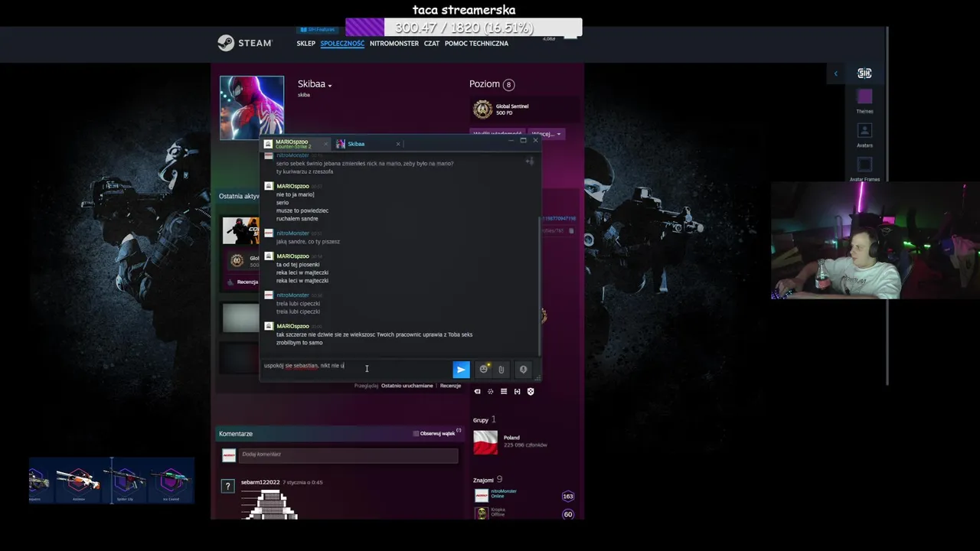Close the Skibaa chat tab

(x=398, y=144)
